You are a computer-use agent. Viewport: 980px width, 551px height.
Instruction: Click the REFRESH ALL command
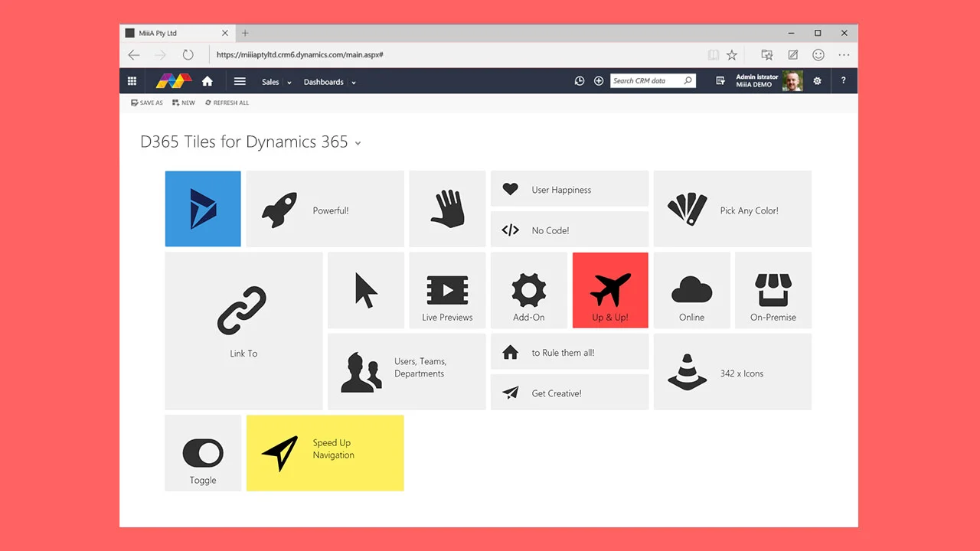click(x=227, y=103)
